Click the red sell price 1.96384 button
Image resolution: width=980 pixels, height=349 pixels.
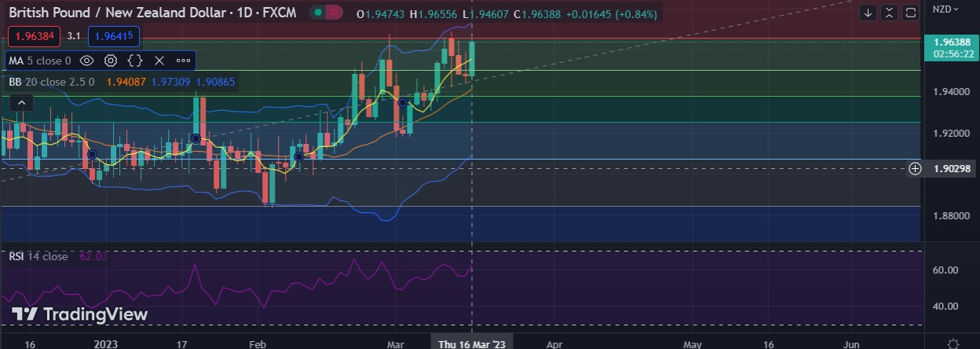(x=35, y=35)
